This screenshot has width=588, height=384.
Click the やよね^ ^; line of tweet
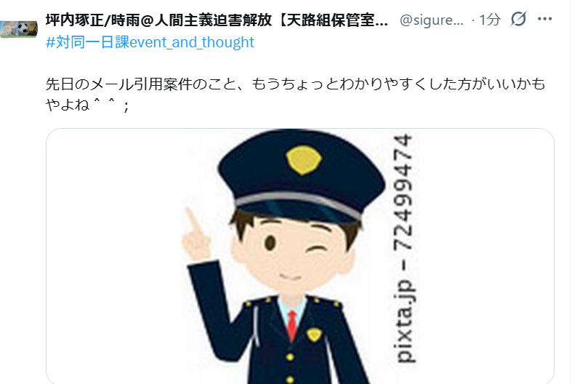pyautogui.click(x=88, y=104)
